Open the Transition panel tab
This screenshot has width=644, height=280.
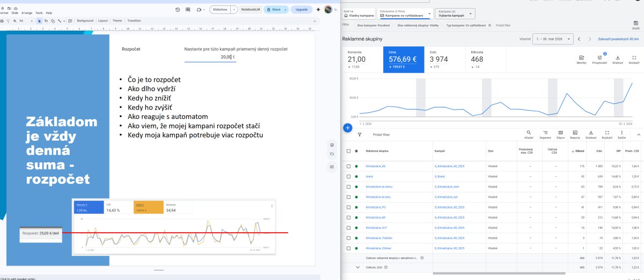click(x=134, y=21)
